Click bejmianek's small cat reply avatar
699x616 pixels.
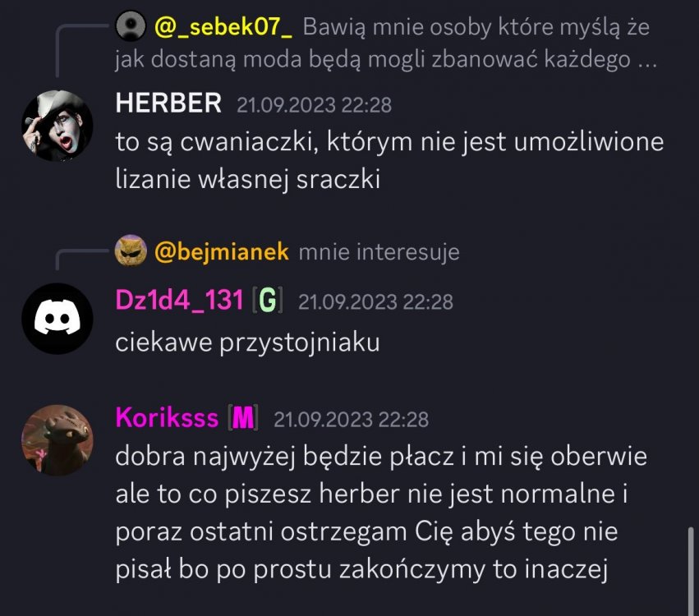coord(131,251)
